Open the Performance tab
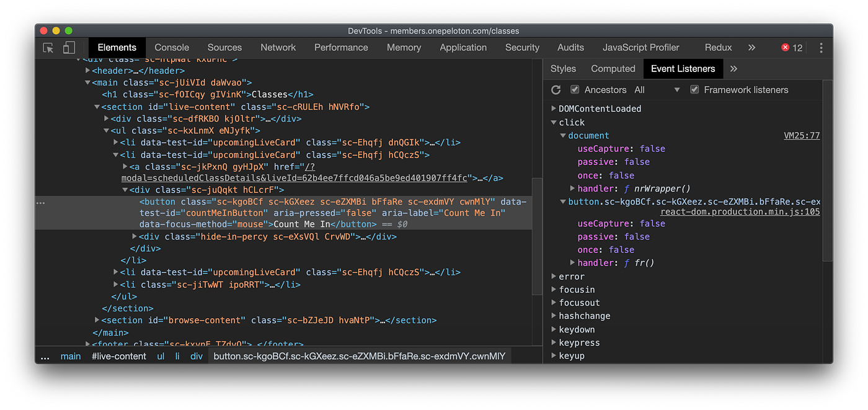 point(341,48)
